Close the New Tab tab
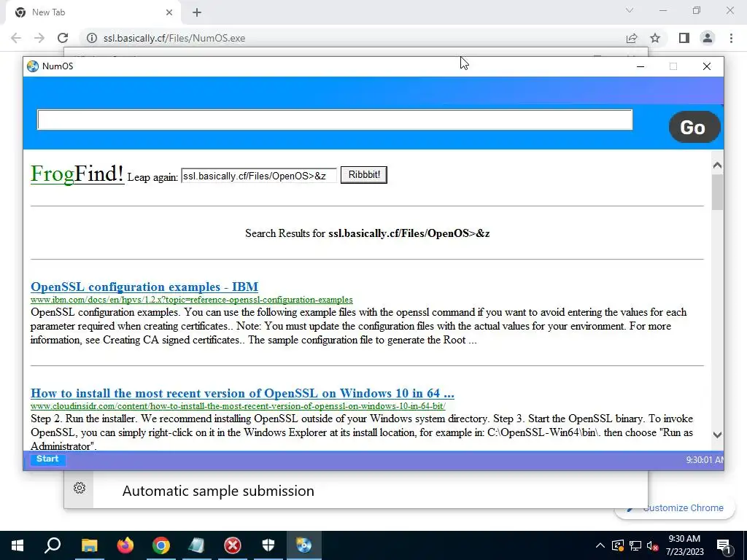 pos(169,12)
